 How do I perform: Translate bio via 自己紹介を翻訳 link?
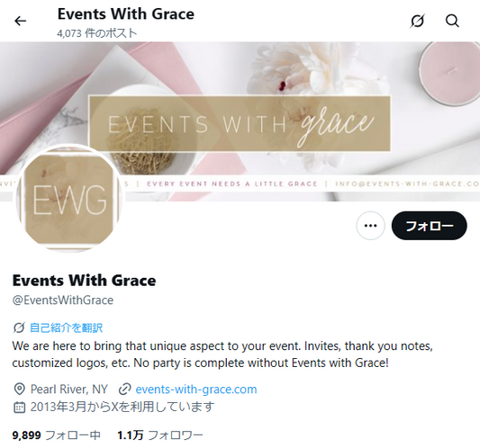point(66,327)
